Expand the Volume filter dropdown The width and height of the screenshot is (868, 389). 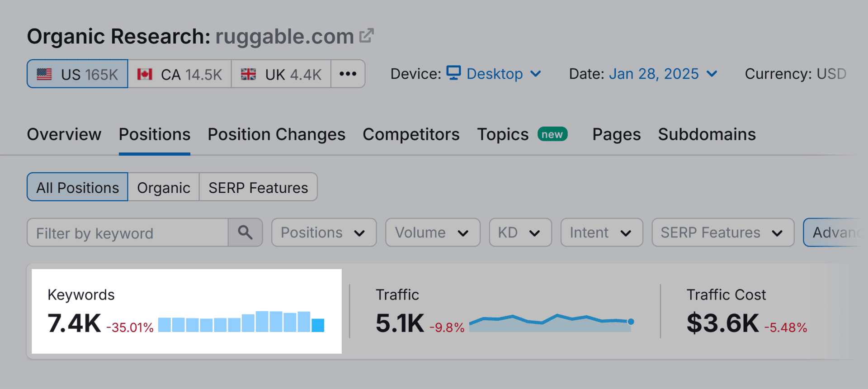tap(433, 232)
